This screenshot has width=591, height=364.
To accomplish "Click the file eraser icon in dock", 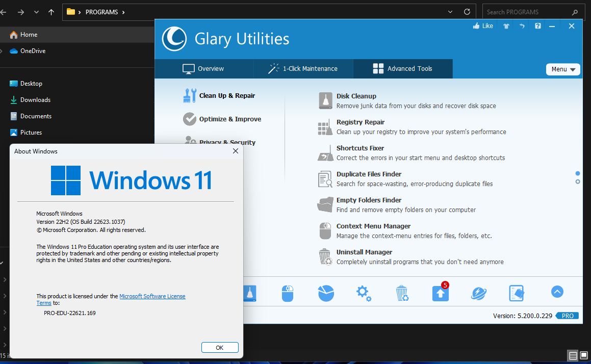I will (x=517, y=293).
